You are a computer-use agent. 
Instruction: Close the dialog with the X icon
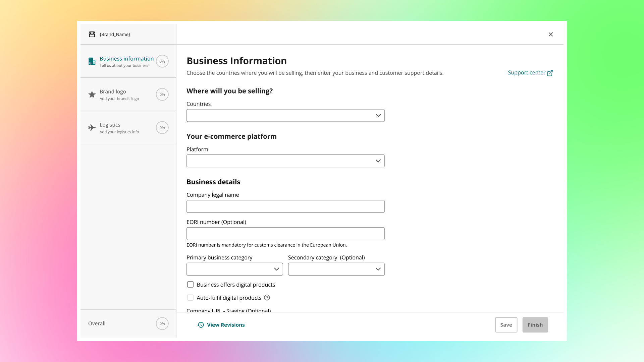tap(551, 34)
